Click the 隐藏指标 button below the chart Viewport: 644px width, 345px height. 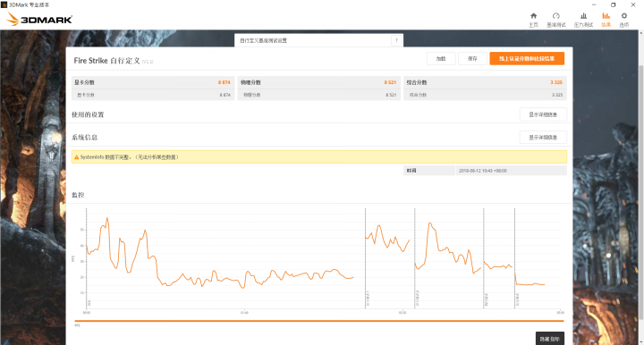549,339
